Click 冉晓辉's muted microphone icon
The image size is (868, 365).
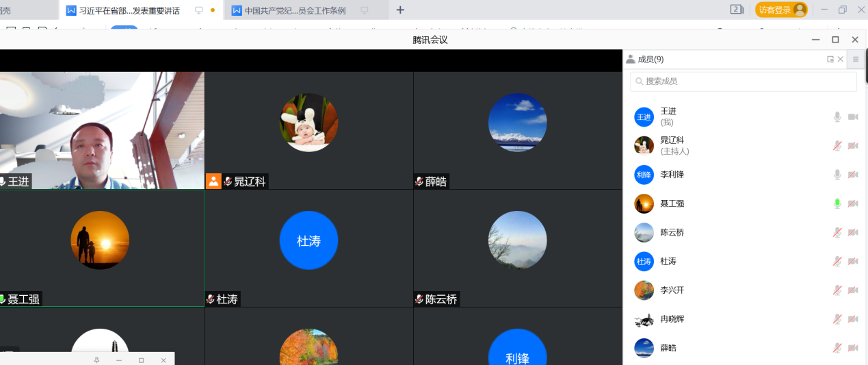click(837, 319)
